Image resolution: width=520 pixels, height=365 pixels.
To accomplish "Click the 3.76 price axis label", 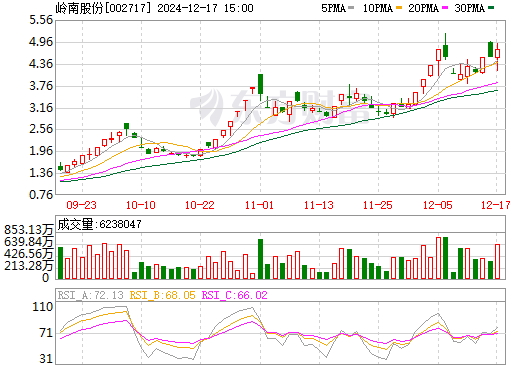I will [41, 86].
